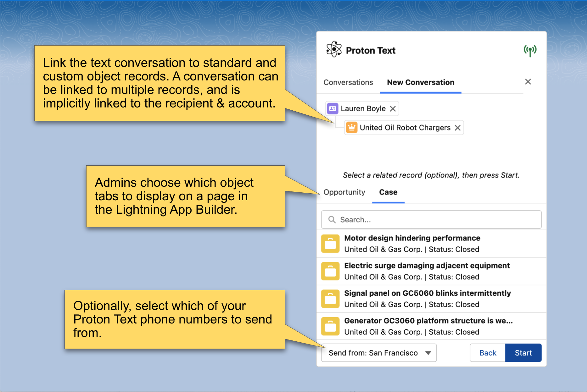The image size is (587, 392).
Task: Open the Send from San Francisco dropdown
Action: (379, 353)
